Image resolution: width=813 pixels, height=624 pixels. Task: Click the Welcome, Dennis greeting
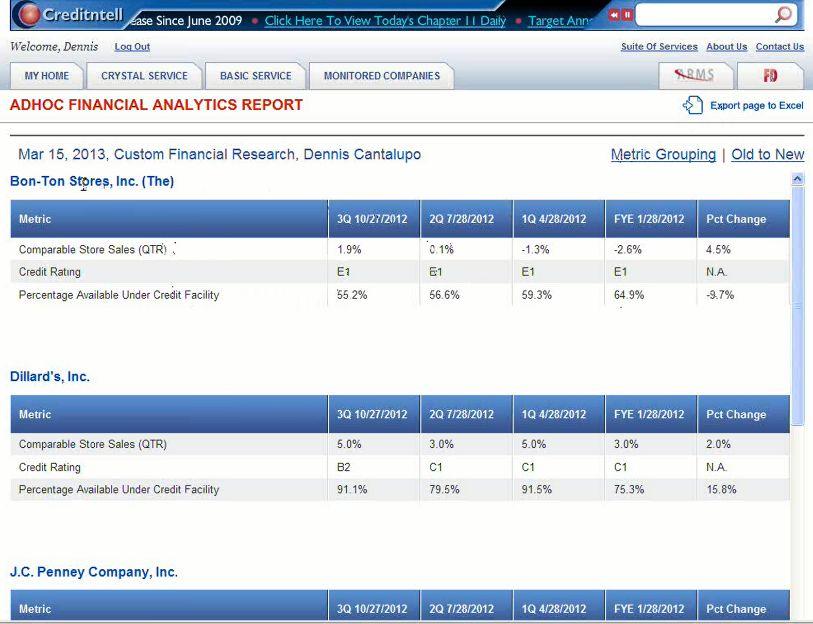pos(54,47)
